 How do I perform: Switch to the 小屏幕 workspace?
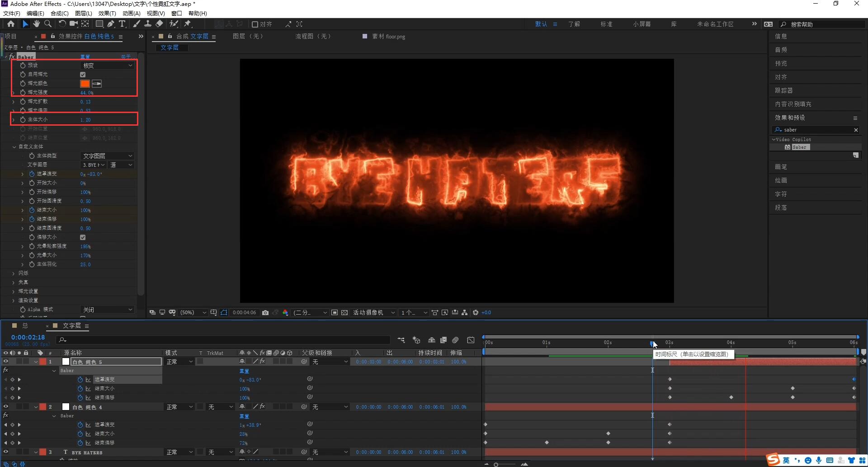642,24
